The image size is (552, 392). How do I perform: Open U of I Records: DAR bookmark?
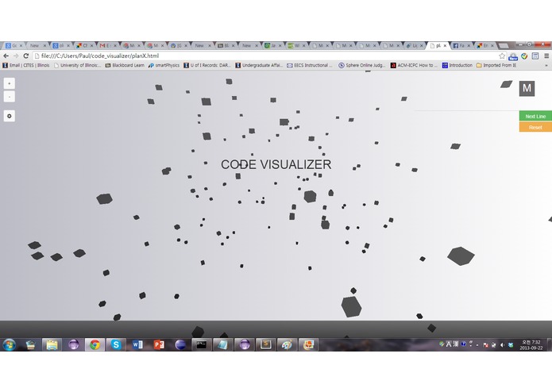pyautogui.click(x=207, y=65)
